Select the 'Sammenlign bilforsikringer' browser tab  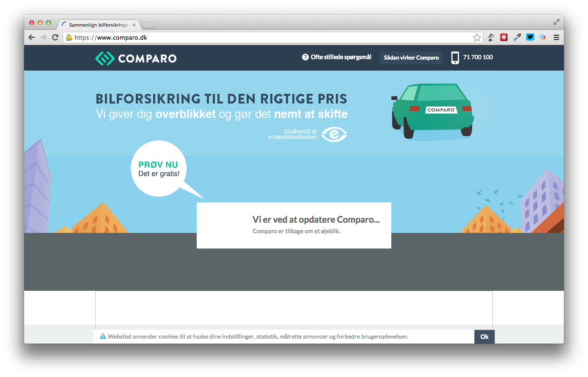click(98, 25)
